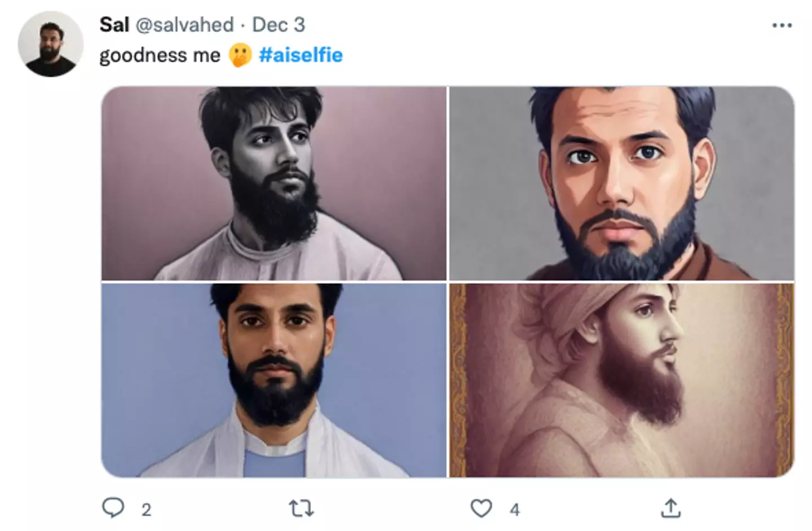Open the sepia turban profile portrait
The image size is (812, 531).
click(621, 380)
